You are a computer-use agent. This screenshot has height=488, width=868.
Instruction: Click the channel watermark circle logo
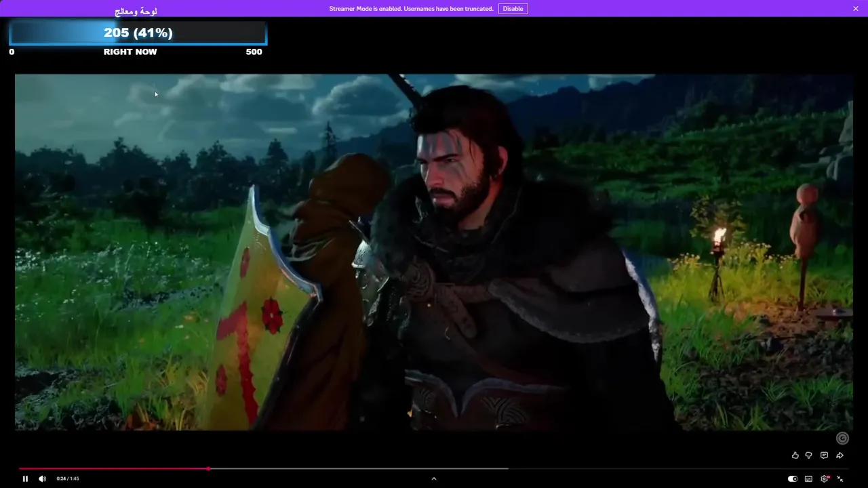point(842,439)
